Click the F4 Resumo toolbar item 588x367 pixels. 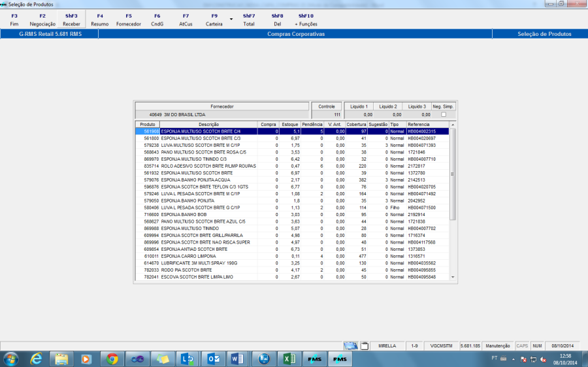coord(100,20)
